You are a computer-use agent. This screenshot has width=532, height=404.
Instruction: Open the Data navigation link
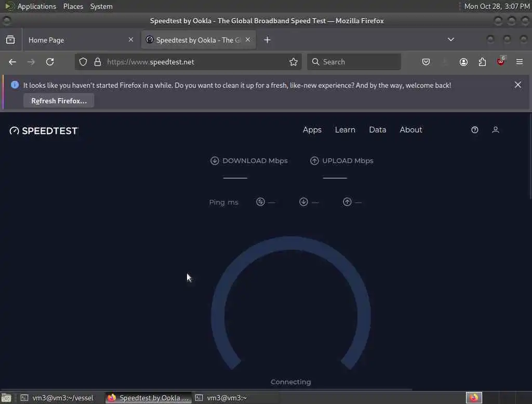click(x=378, y=130)
